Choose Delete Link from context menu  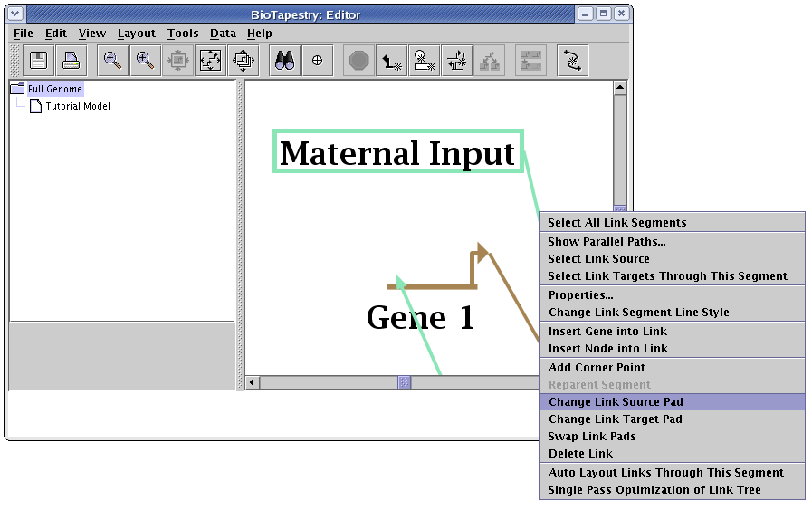580,453
